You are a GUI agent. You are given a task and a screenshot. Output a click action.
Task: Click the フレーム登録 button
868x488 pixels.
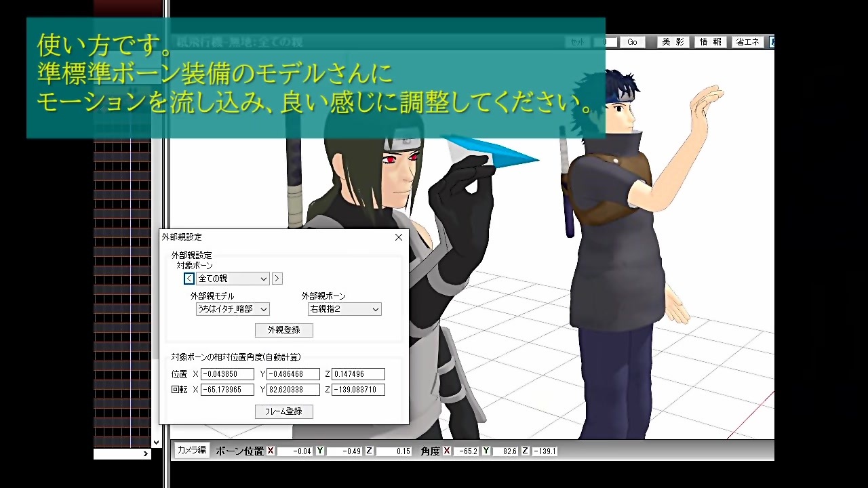tap(284, 411)
